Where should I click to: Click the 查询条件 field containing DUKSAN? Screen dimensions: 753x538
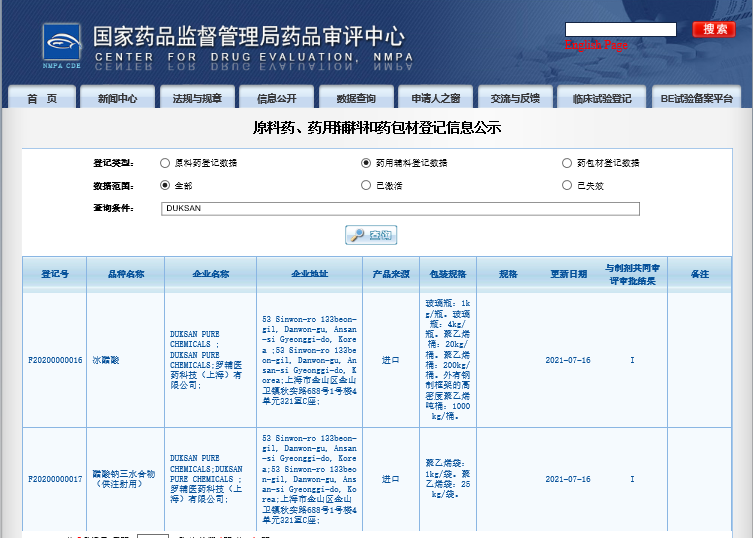(400, 208)
